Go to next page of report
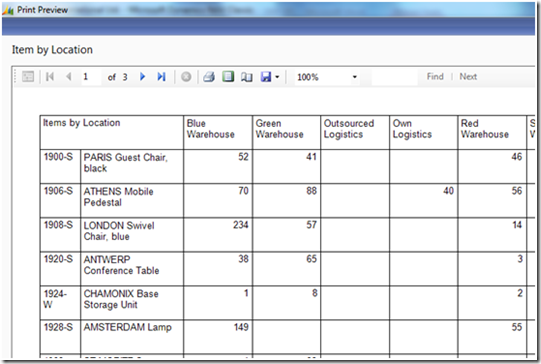The width and height of the screenshot is (541, 364). click(x=142, y=77)
